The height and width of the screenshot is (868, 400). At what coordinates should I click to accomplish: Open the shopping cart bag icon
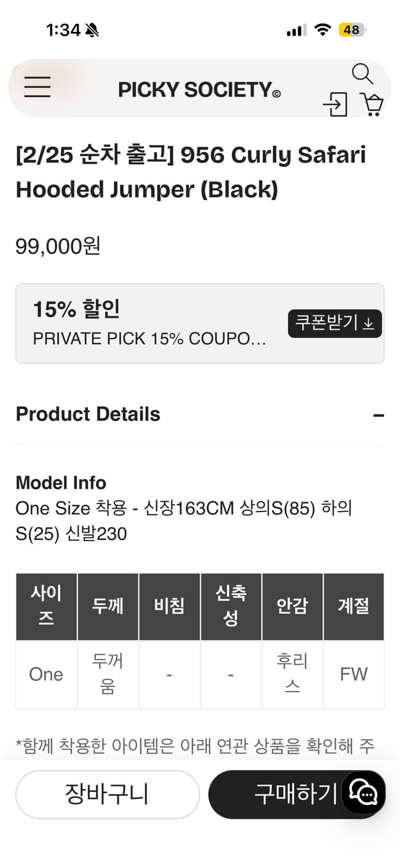point(373,105)
